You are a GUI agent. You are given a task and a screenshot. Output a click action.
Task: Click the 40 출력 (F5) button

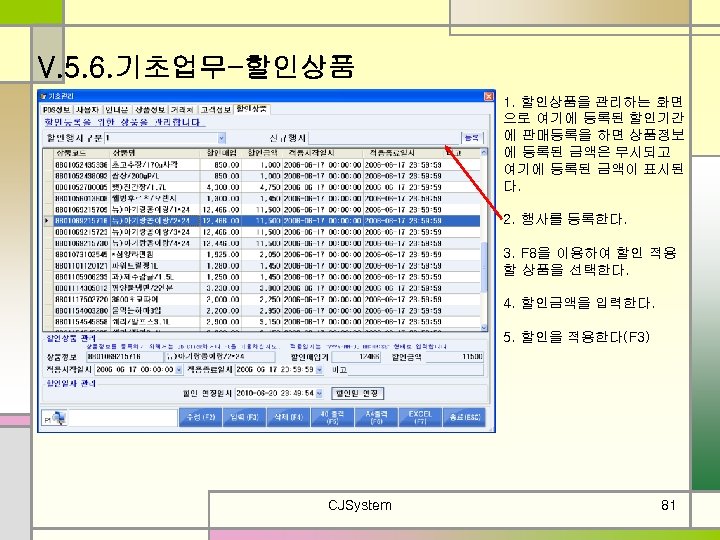(332, 417)
